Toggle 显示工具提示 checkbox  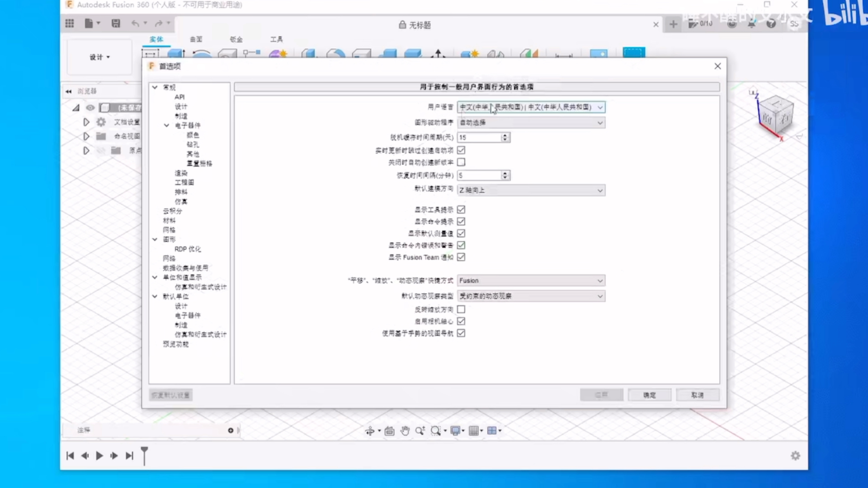[x=461, y=210]
